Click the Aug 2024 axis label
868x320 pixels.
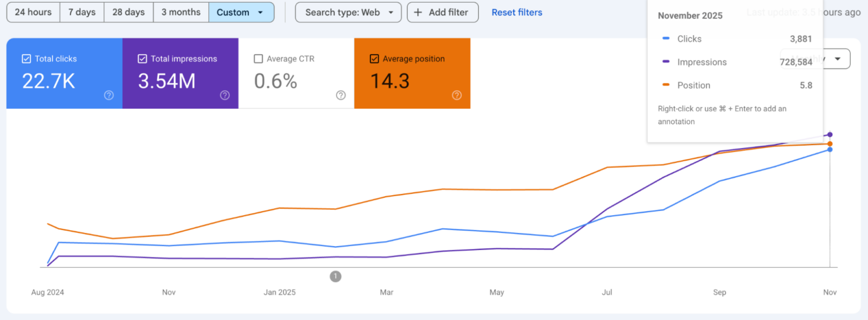pyautogui.click(x=48, y=292)
